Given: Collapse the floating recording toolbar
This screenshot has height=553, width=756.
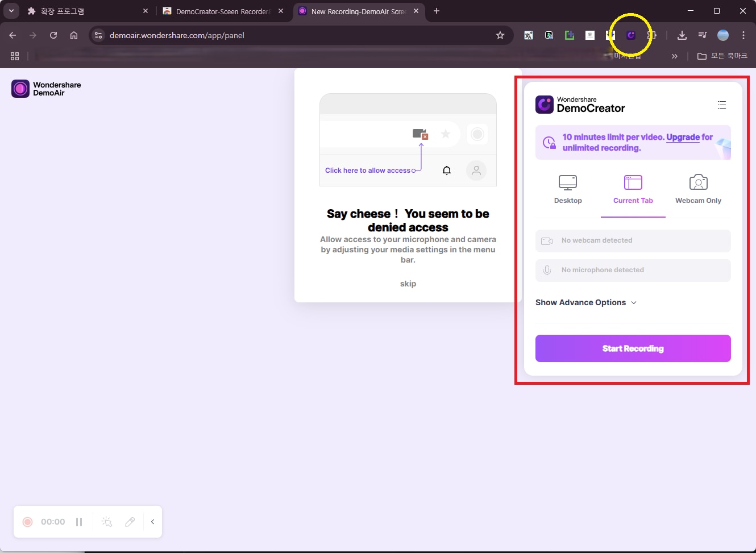Looking at the screenshot, I should point(152,522).
